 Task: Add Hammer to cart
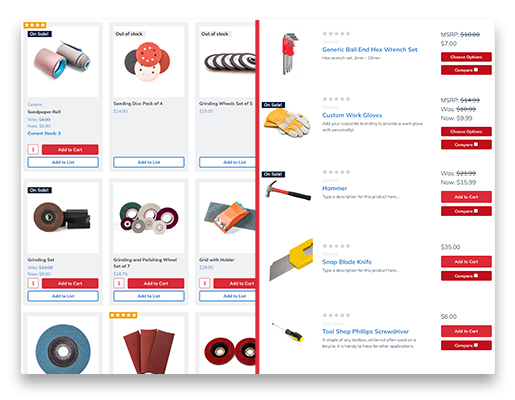click(x=466, y=197)
